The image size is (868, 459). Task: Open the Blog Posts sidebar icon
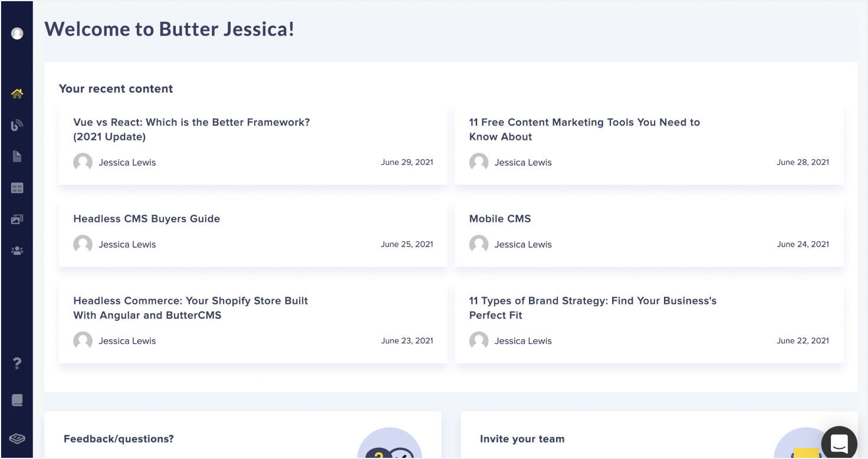[17, 125]
